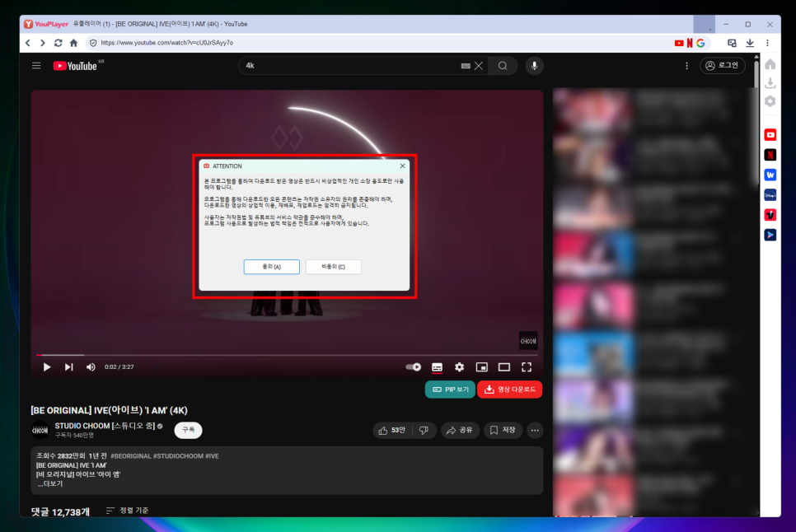Clear the search text with X
Viewport: 796px width, 532px height.
pos(479,65)
